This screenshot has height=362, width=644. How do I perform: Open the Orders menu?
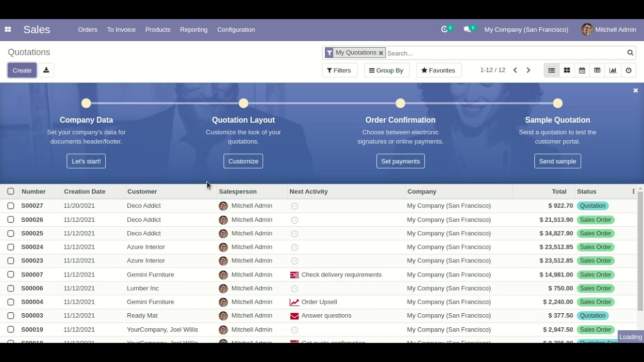(x=88, y=30)
